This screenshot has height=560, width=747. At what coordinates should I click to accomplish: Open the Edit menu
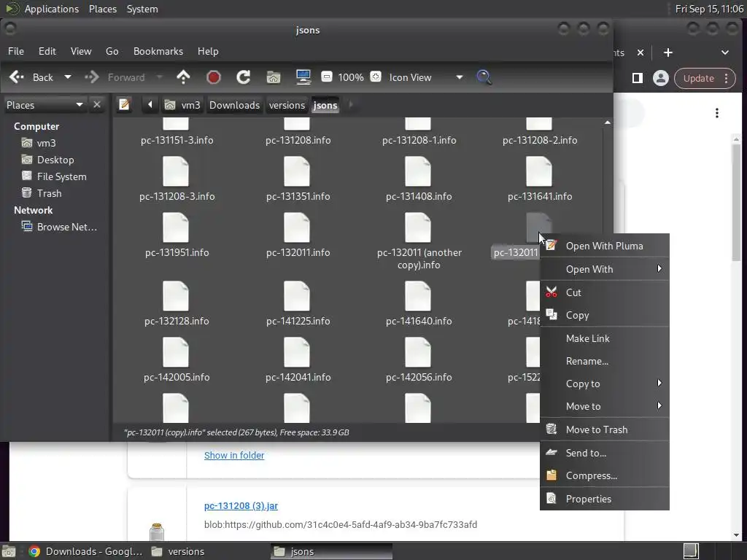[x=47, y=51]
